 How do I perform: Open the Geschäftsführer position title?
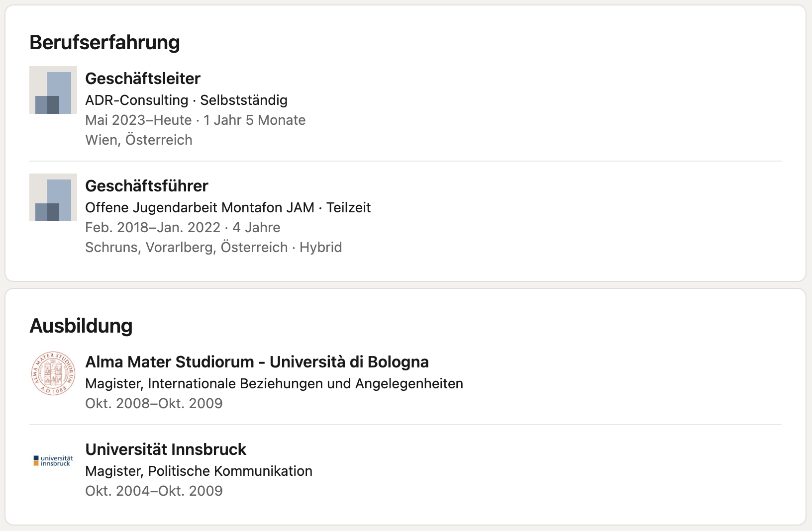click(147, 186)
